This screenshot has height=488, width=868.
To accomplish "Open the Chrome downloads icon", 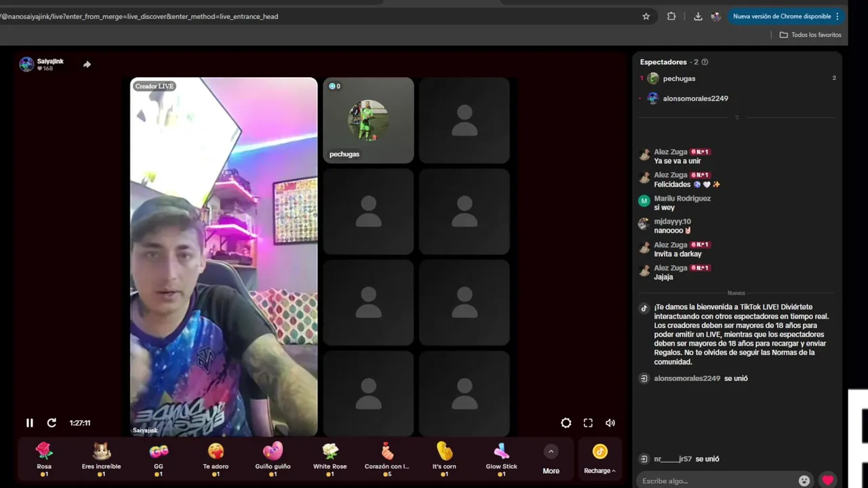I will (698, 16).
